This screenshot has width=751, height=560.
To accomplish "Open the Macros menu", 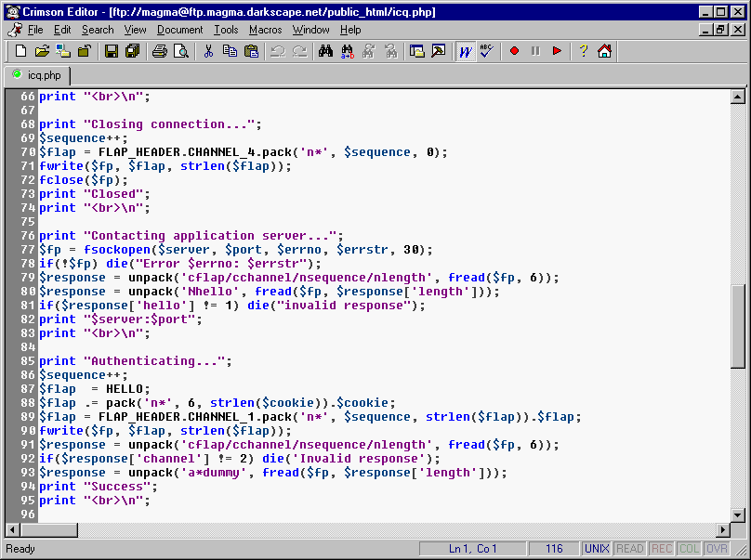I will [265, 30].
